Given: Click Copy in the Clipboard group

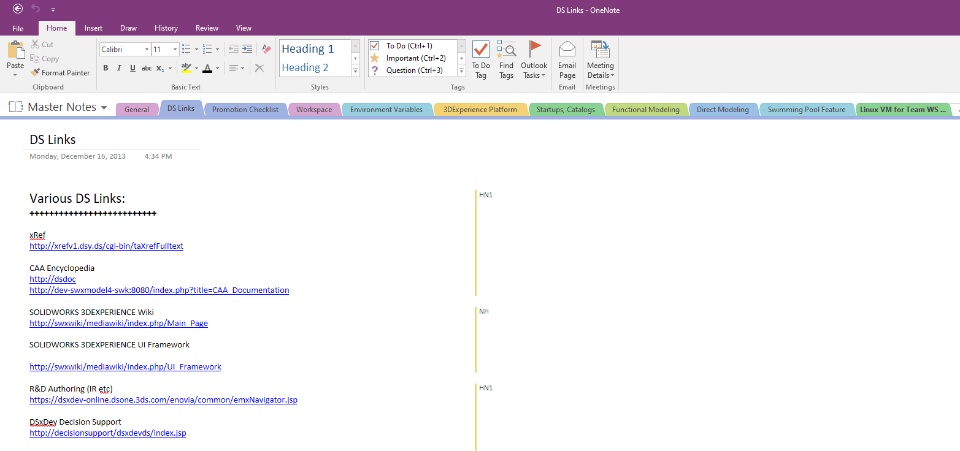Looking at the screenshot, I should (x=45, y=59).
